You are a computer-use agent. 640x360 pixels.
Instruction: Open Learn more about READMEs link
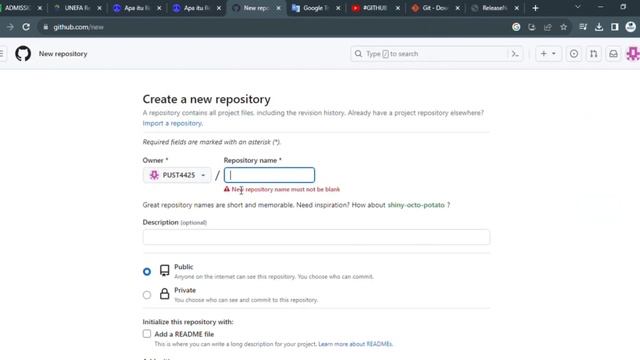tap(355, 344)
